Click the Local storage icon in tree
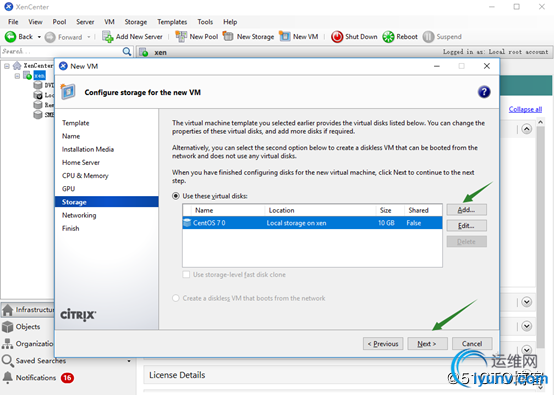 click(38, 95)
